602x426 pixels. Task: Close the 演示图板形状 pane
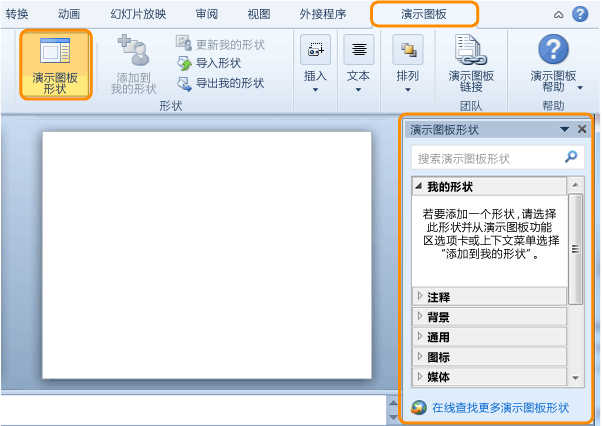tap(582, 129)
